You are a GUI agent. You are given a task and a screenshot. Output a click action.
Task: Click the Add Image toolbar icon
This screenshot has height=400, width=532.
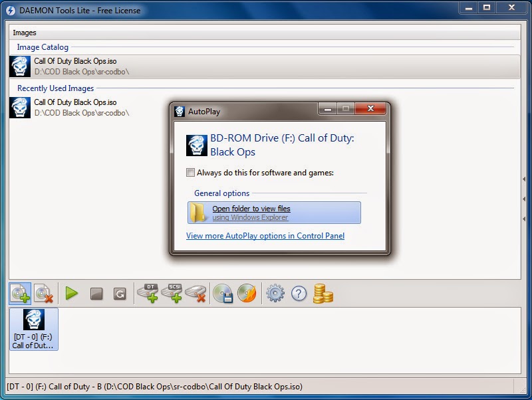(20, 294)
